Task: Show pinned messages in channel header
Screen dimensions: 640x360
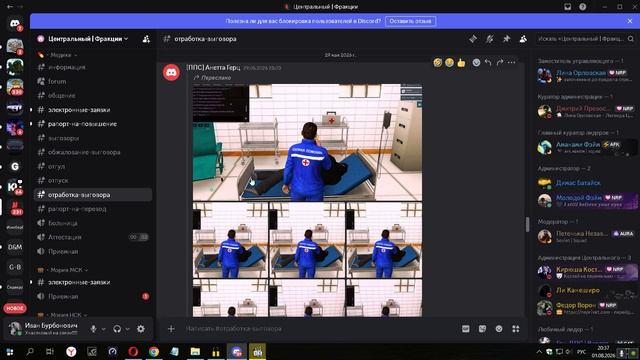Action: coord(506,39)
